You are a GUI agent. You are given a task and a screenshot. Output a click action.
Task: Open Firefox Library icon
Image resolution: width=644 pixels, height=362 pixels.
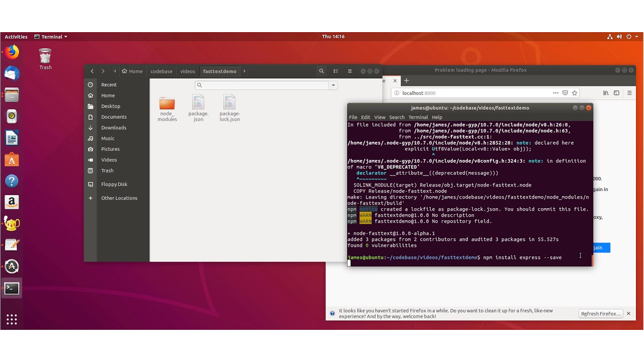click(x=606, y=93)
